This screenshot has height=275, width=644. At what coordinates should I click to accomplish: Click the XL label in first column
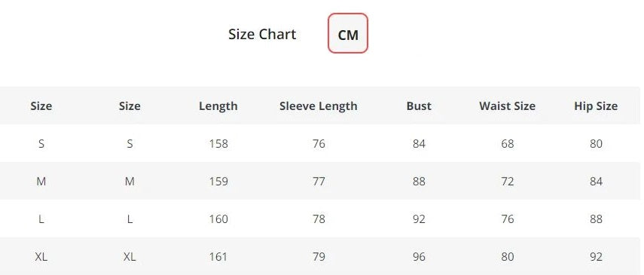tap(41, 257)
